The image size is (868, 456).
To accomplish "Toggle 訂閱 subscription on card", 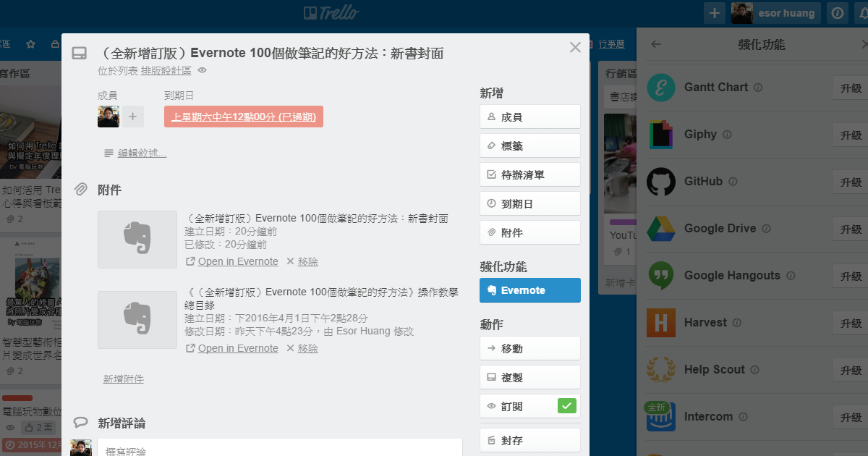I will click(530, 406).
